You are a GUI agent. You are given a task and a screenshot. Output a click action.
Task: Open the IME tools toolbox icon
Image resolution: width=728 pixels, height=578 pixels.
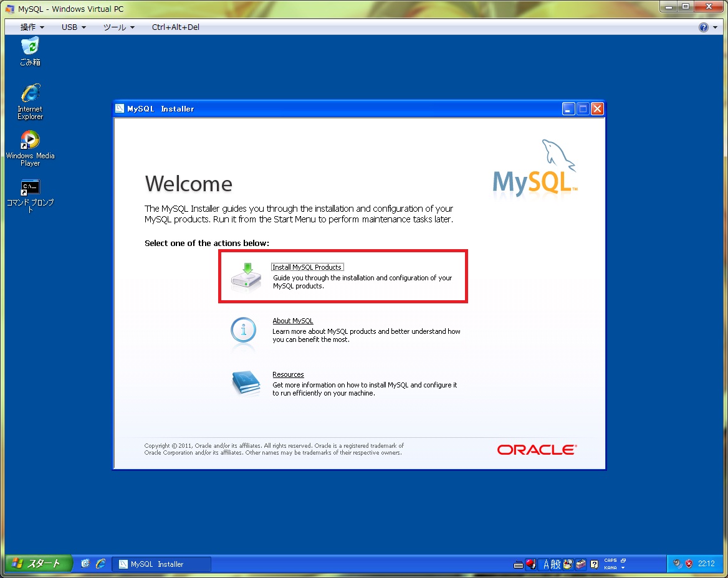(581, 564)
